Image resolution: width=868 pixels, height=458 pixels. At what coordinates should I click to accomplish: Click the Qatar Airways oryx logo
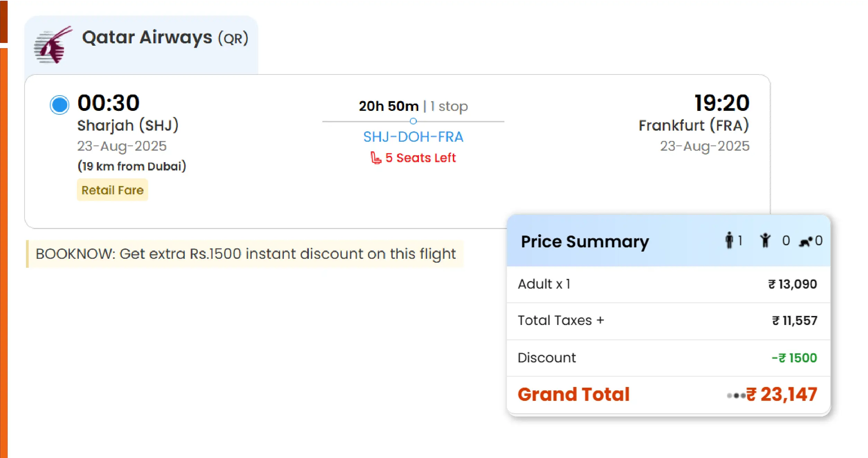[53, 45]
